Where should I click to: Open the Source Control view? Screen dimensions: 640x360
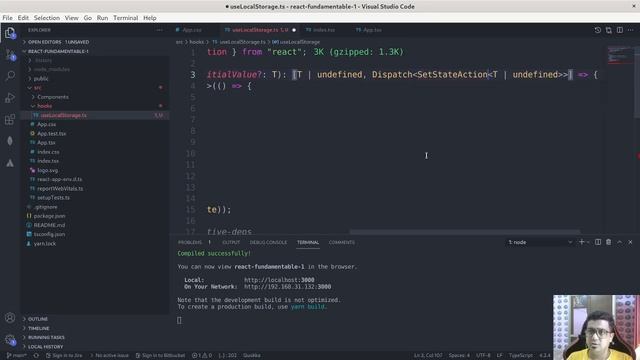10,54
